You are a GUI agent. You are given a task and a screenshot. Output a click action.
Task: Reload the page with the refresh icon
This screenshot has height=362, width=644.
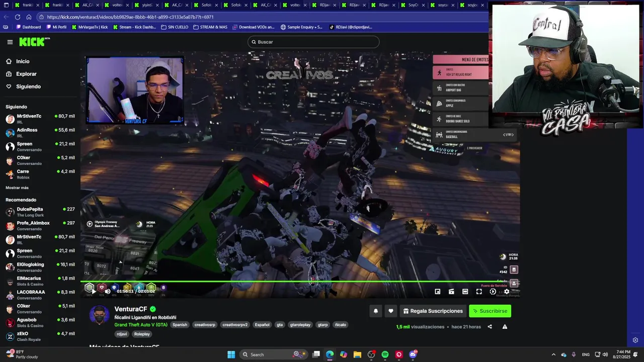point(18,17)
